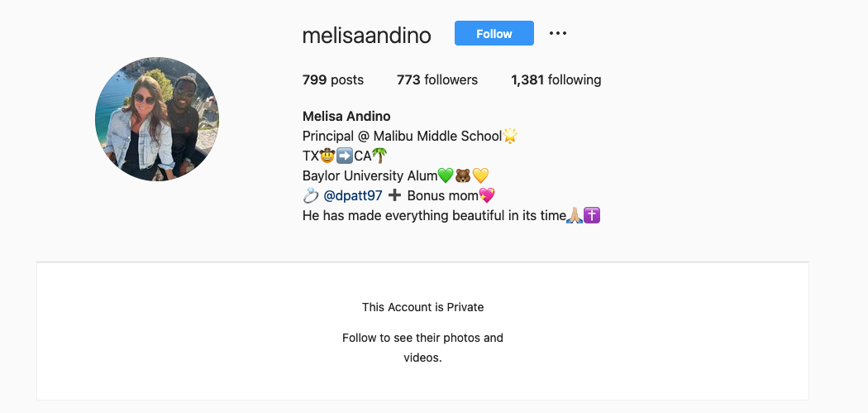868x413 pixels.
Task: Click the bear emoji in Baylor line
Action: click(x=462, y=175)
